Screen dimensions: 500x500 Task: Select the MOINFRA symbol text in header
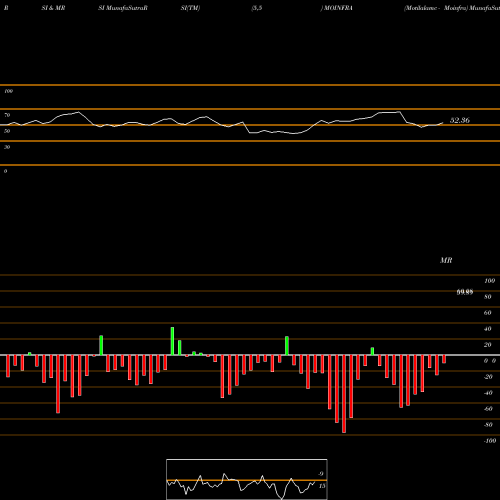tap(338, 8)
